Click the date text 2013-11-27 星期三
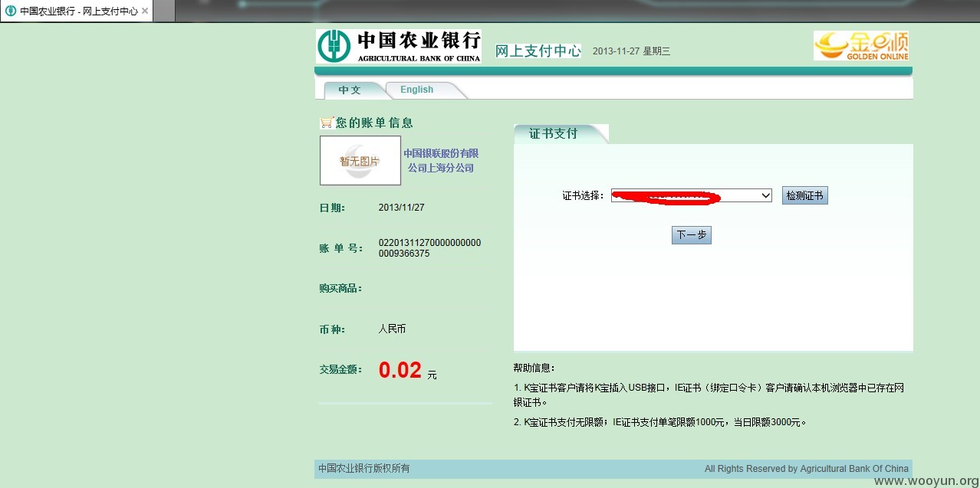Image resolution: width=980 pixels, height=488 pixels. (631, 51)
